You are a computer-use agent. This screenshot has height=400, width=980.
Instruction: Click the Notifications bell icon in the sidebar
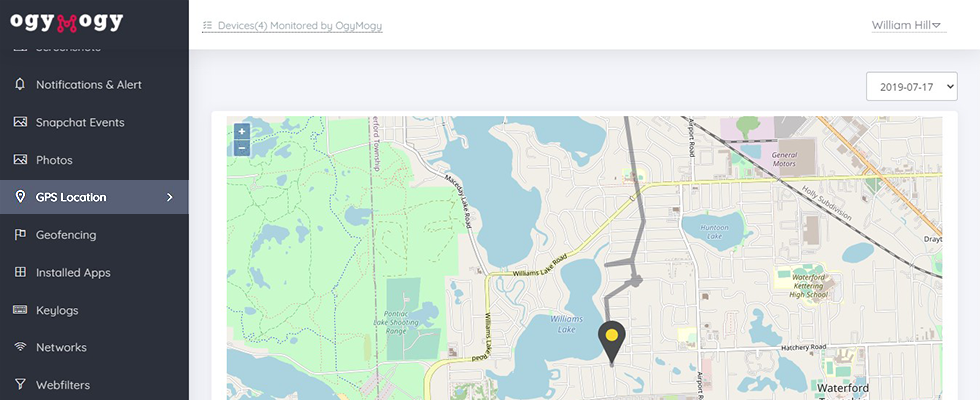20,84
